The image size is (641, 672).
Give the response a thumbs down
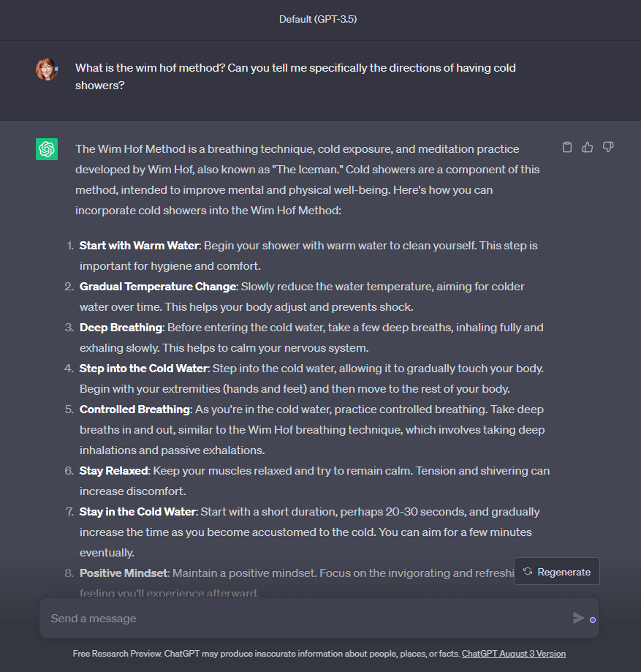[608, 148]
